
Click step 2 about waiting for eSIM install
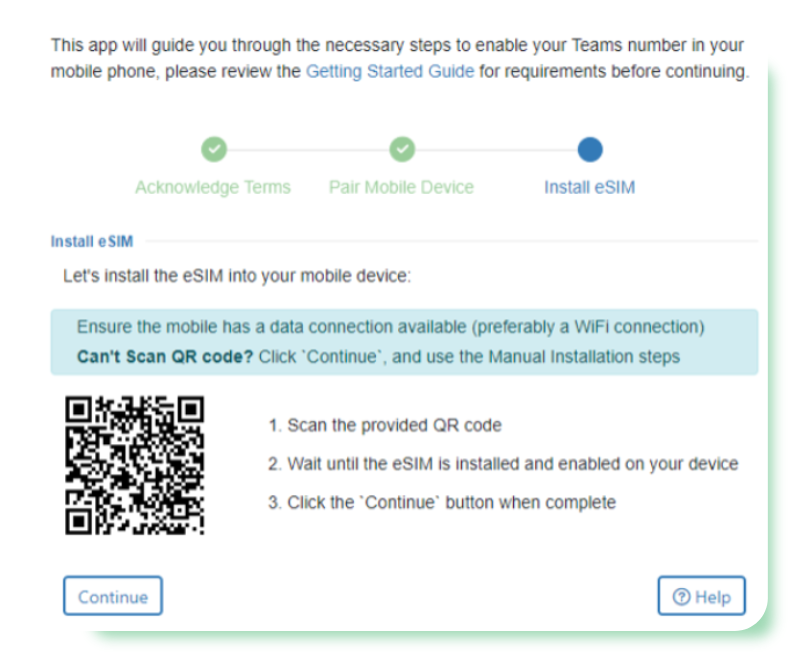point(503,464)
